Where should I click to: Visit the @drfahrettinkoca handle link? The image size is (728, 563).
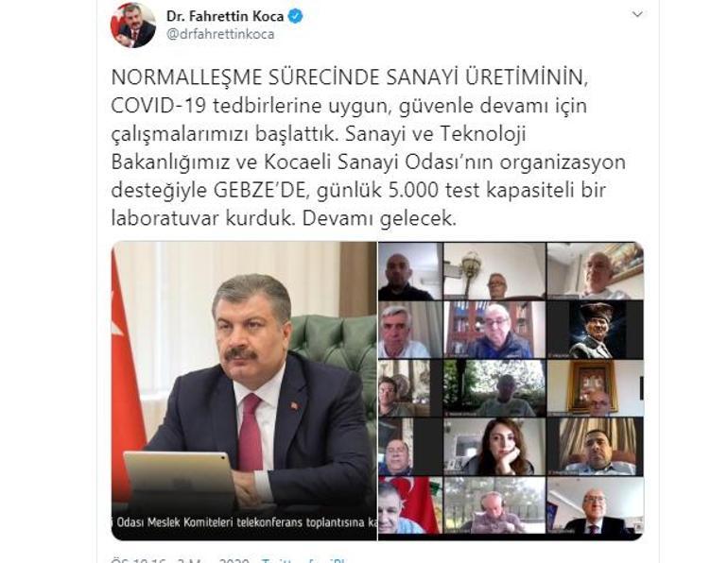coord(220,34)
